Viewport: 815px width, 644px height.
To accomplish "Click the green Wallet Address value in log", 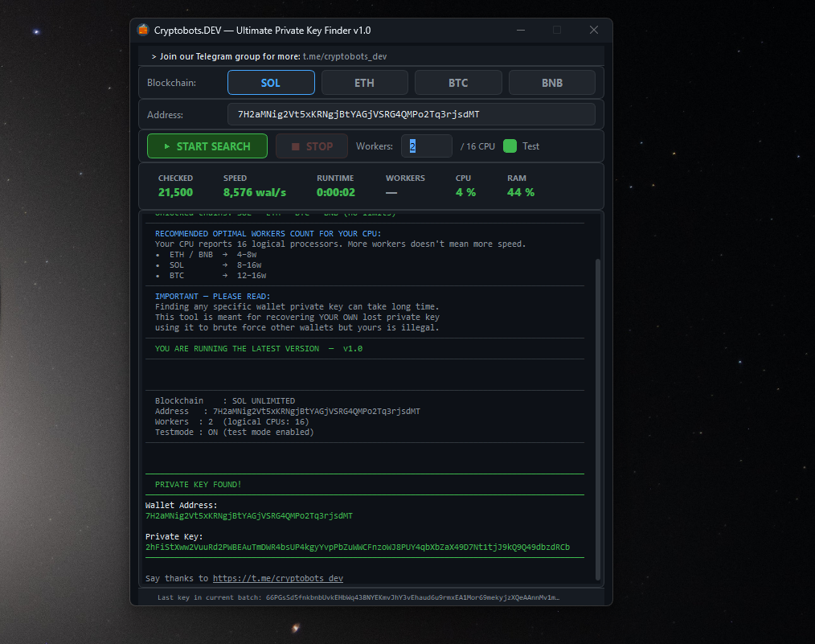I will (248, 516).
